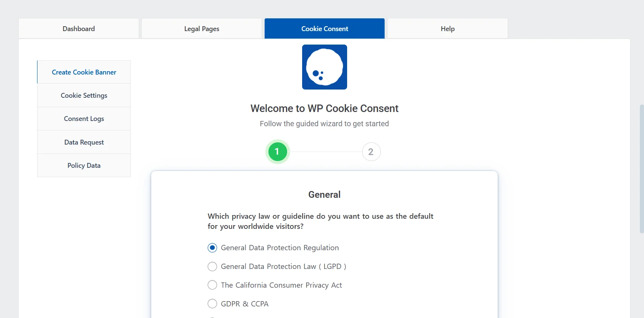Screen dimensions: 644x318
Task: Select the GDPR & CCPA option
Action: click(x=212, y=304)
